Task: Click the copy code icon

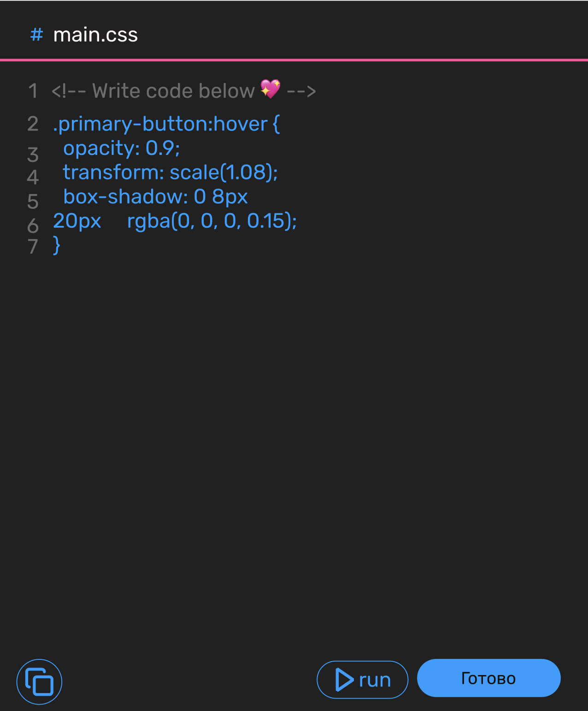Action: click(x=39, y=682)
